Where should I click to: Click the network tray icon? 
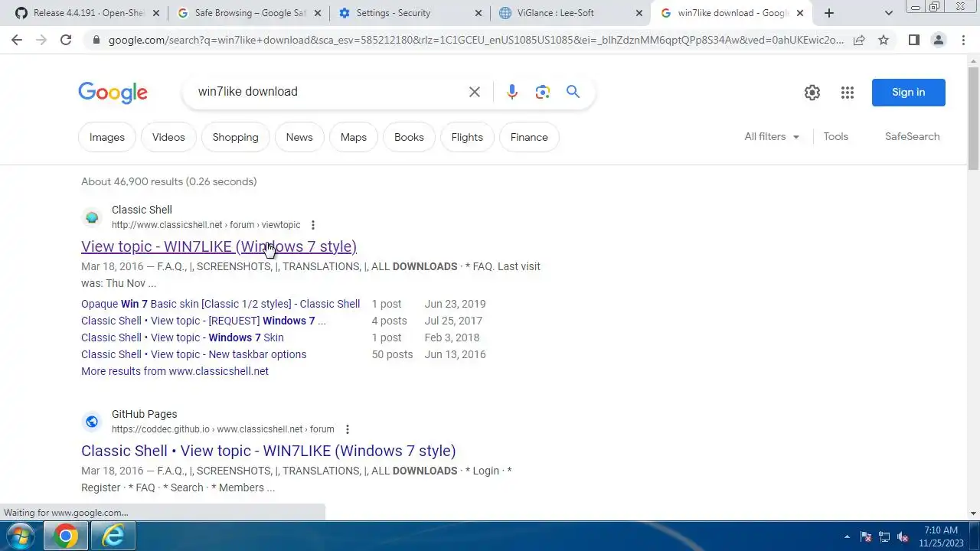pos(884,536)
